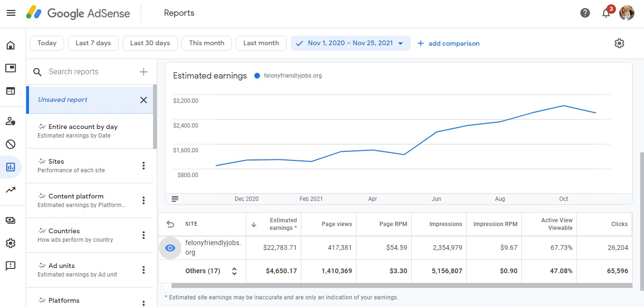Click the 26,204 clicks value
Viewport: 644px width, 307px height.
point(617,248)
